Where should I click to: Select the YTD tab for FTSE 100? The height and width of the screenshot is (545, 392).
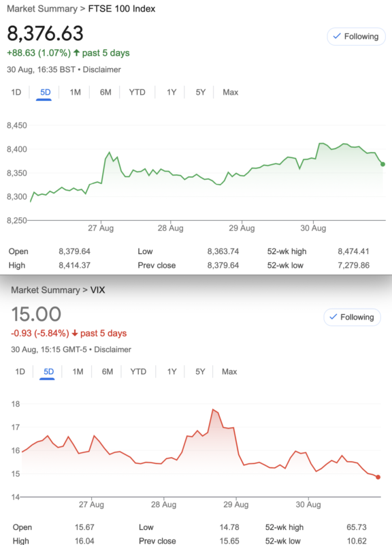[x=137, y=92]
